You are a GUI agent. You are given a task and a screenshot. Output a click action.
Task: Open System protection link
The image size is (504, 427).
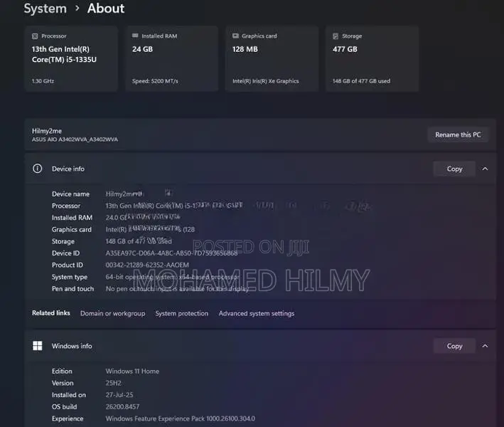tap(181, 313)
